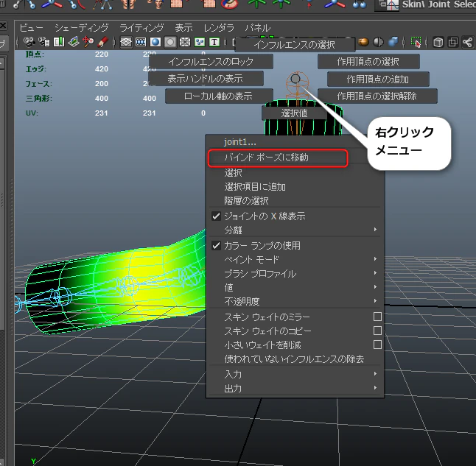Expand the 不透明度 submenu
476x466 pixels.
pos(293,302)
